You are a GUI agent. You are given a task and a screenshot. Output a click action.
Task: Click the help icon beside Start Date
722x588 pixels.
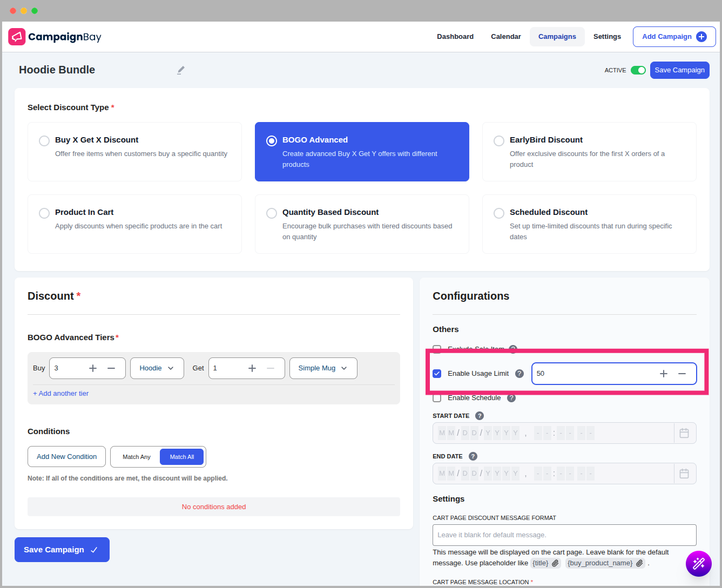pyautogui.click(x=480, y=416)
